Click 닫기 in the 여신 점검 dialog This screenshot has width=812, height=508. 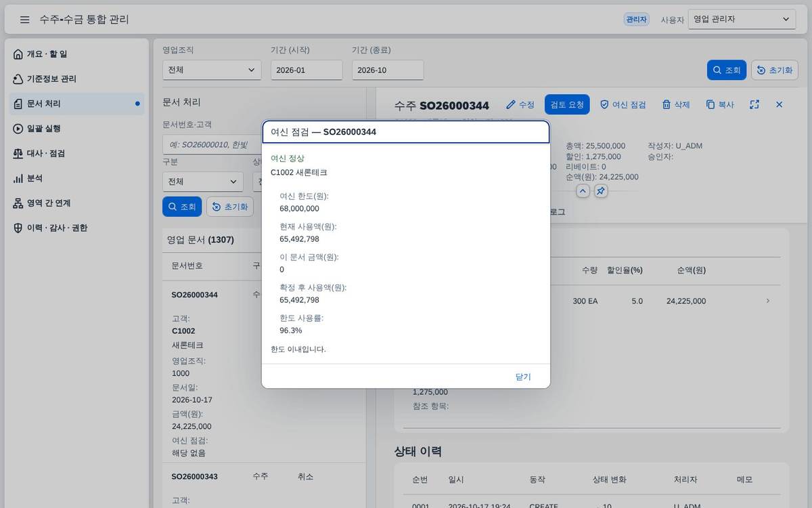coord(523,377)
